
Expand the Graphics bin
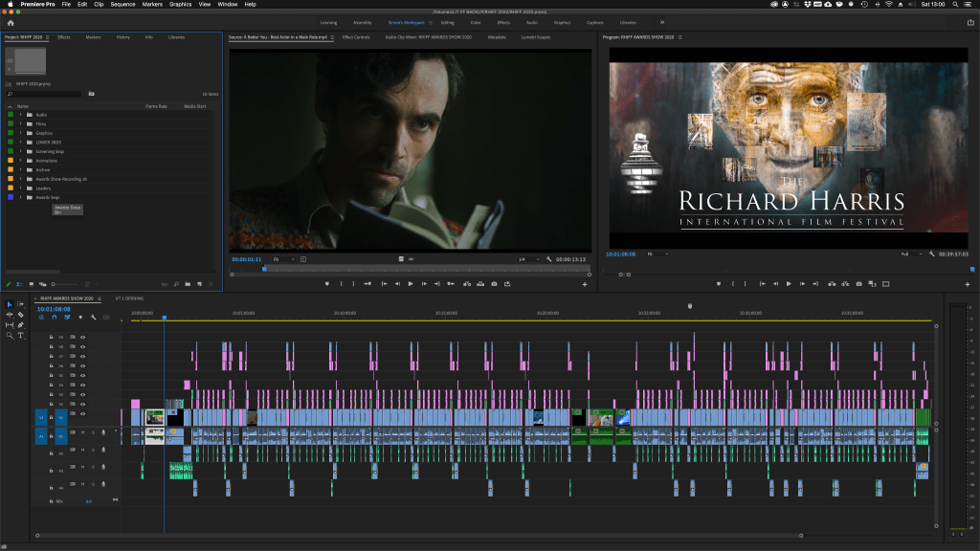(x=20, y=133)
